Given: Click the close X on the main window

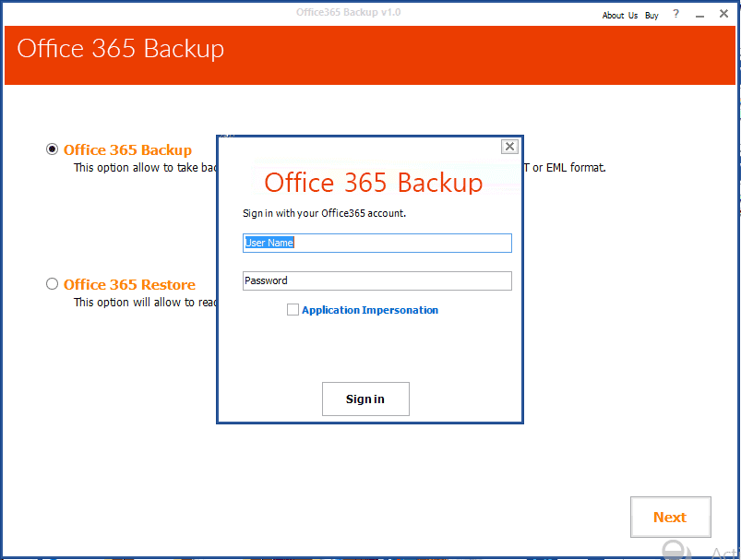Looking at the screenshot, I should 724,13.
